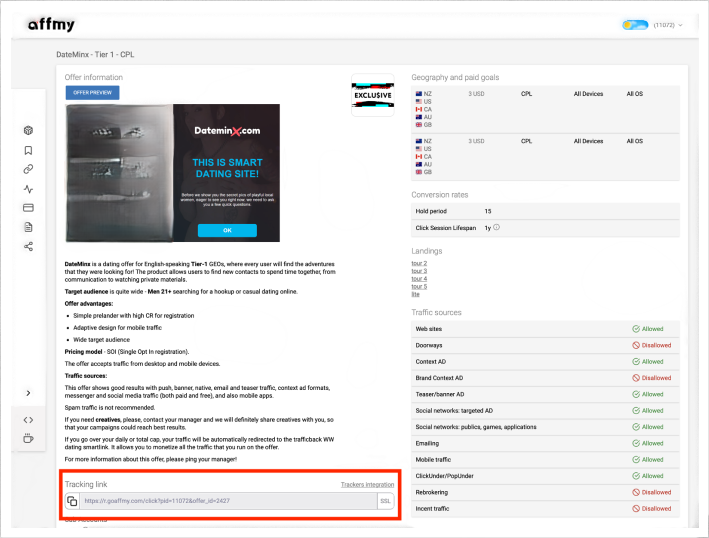
Task: Open the tour 2 landing link
Action: coord(419,263)
